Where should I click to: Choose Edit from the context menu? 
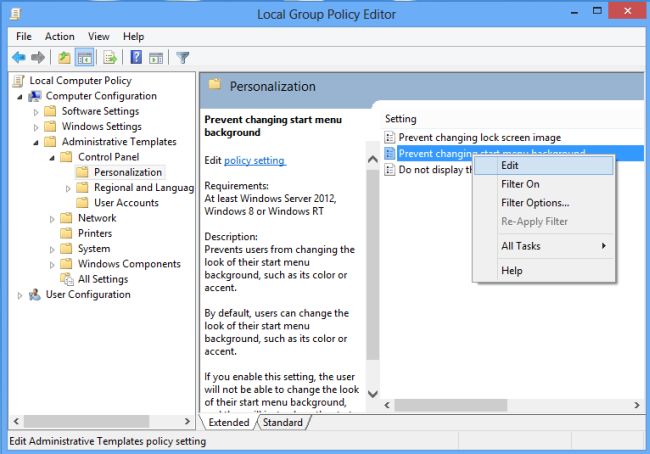(x=543, y=165)
